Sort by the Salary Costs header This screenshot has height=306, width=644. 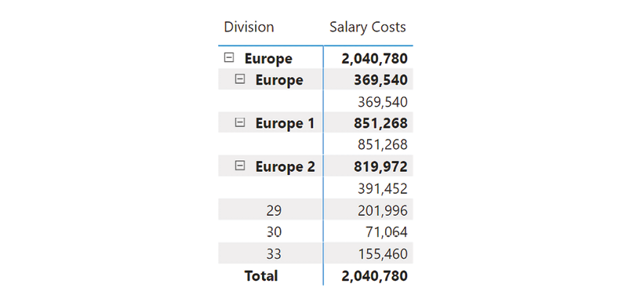(x=368, y=27)
